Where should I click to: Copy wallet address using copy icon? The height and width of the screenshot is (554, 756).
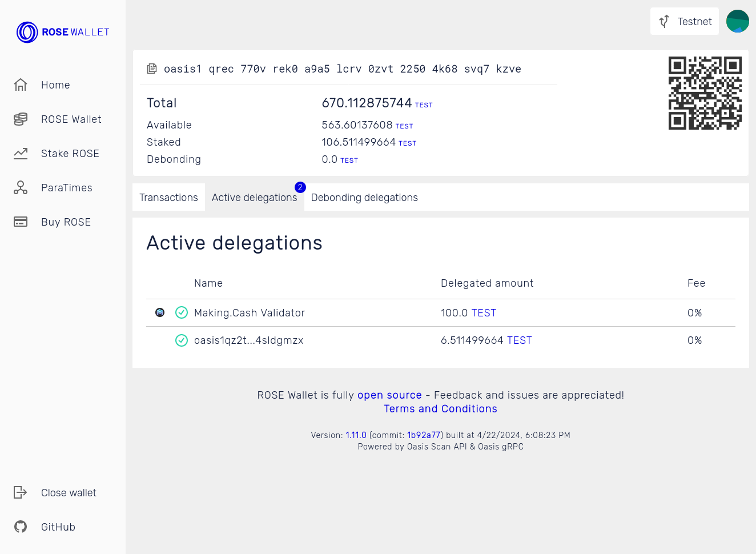[152, 69]
